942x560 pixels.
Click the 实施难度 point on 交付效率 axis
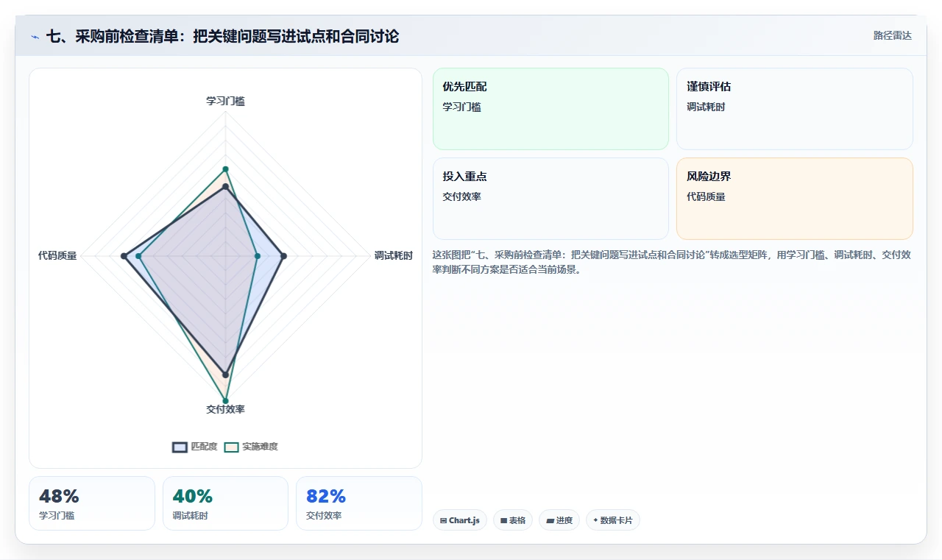tap(226, 401)
